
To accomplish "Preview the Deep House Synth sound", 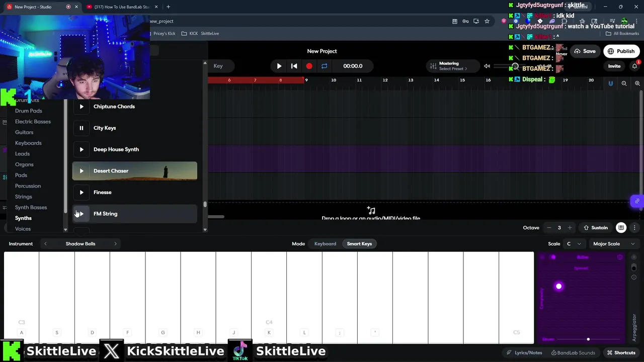I will tap(82, 149).
